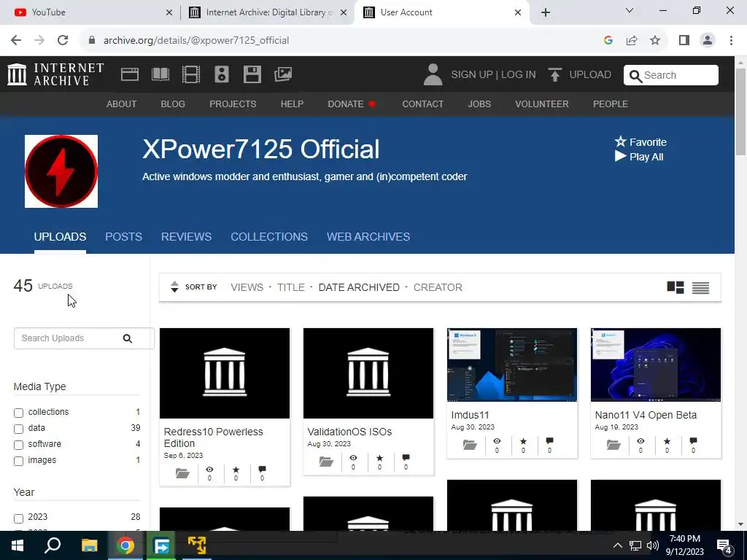Click folder icon on Redress10 Powerless Edition card

pos(182,473)
